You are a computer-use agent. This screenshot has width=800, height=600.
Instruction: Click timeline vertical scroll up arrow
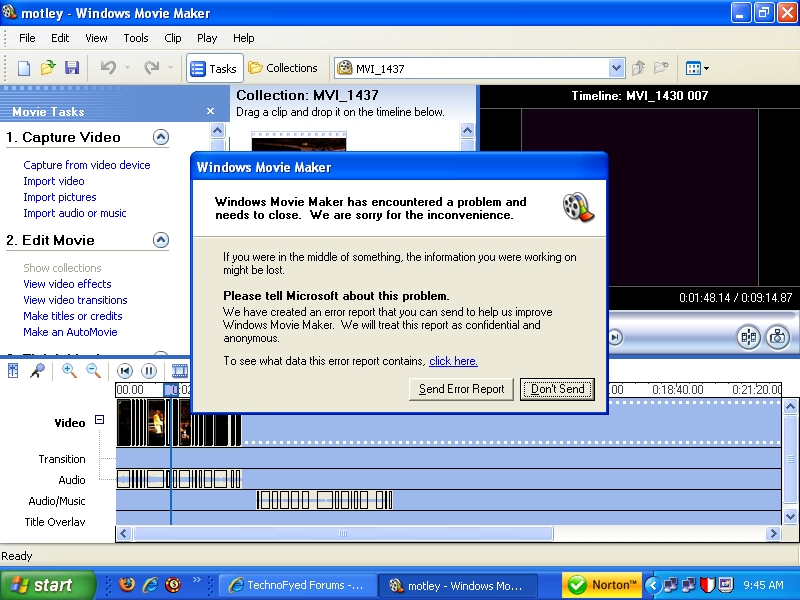click(x=790, y=407)
